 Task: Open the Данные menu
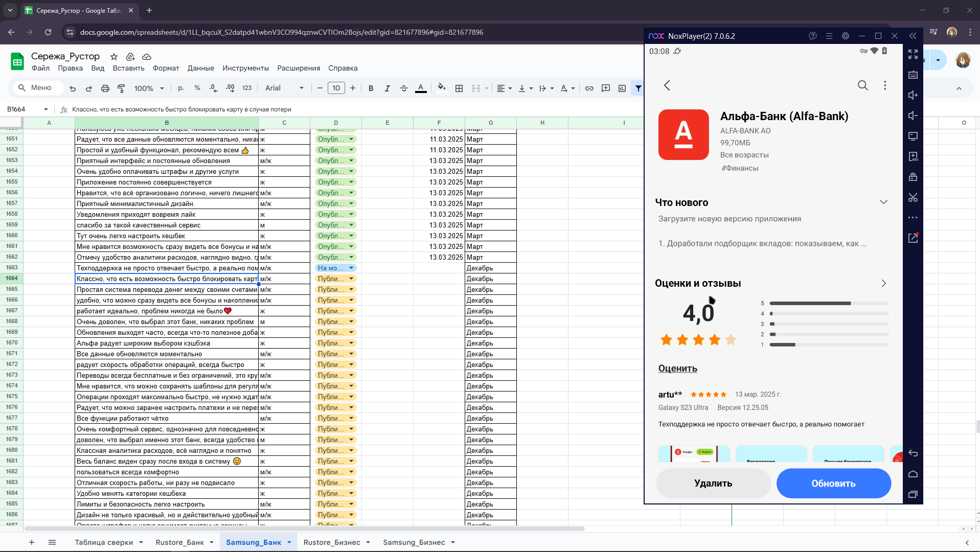coord(200,68)
